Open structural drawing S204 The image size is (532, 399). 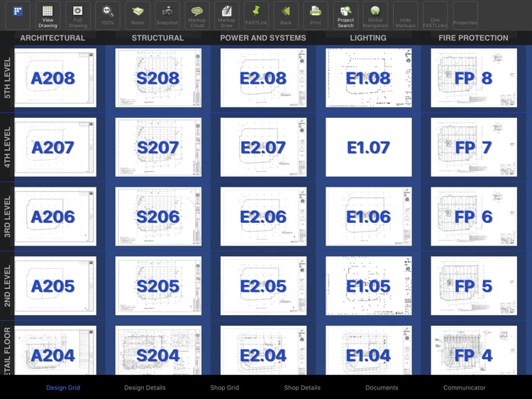pos(158,350)
